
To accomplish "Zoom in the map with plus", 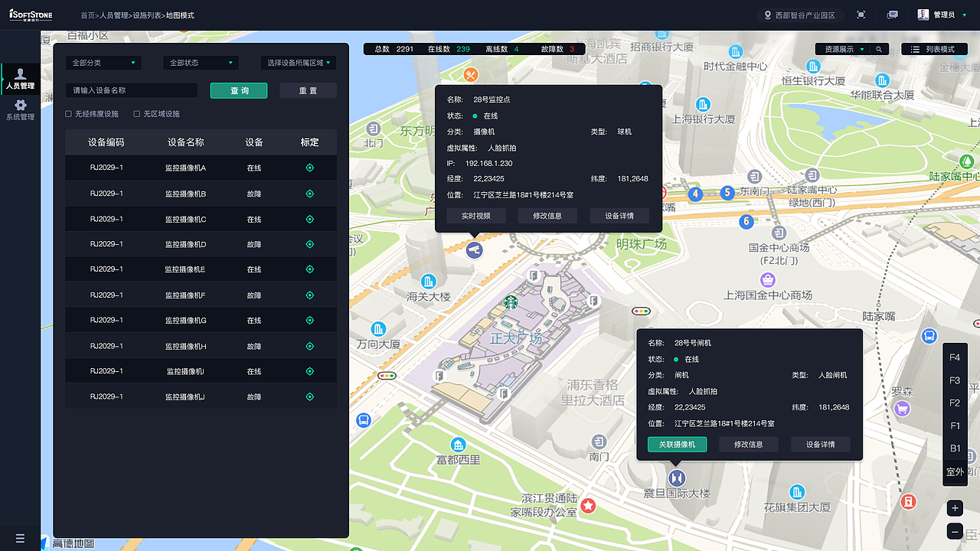I will point(955,508).
